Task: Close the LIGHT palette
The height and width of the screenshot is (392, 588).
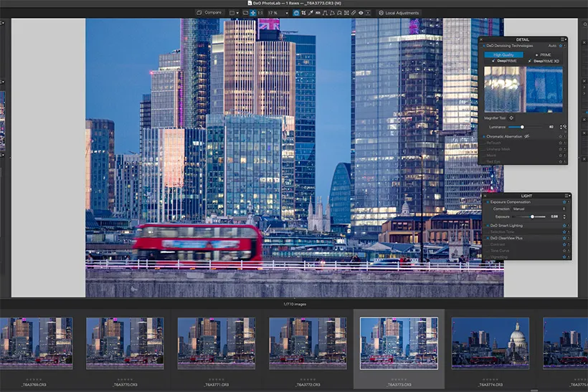Action: 485,196
